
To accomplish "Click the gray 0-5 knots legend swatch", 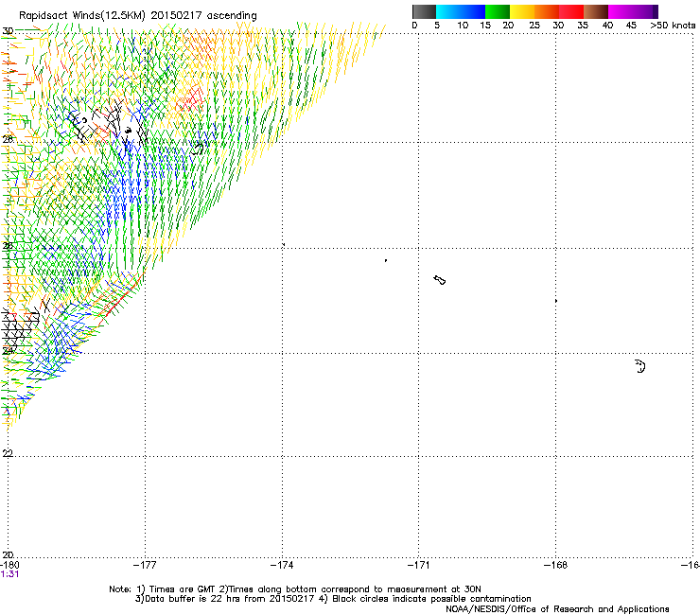I will pyautogui.click(x=424, y=11).
